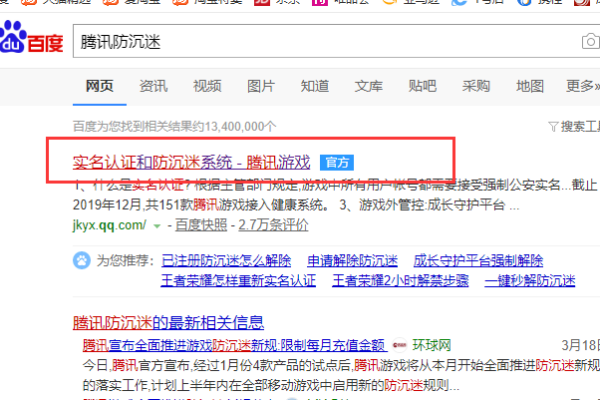Click the snippet line 的落实工作,计划上半年内
Viewport: 600px width, 400px height.
click(271, 385)
